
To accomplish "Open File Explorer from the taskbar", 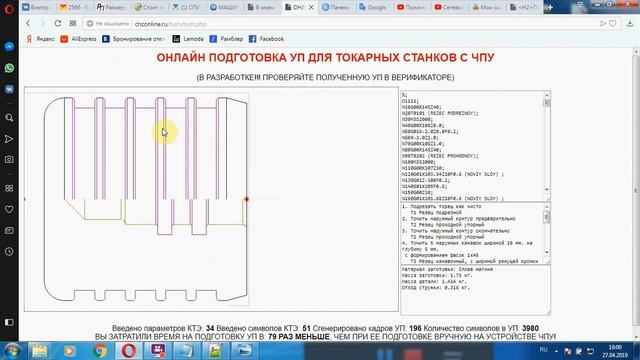I will 40,351.
